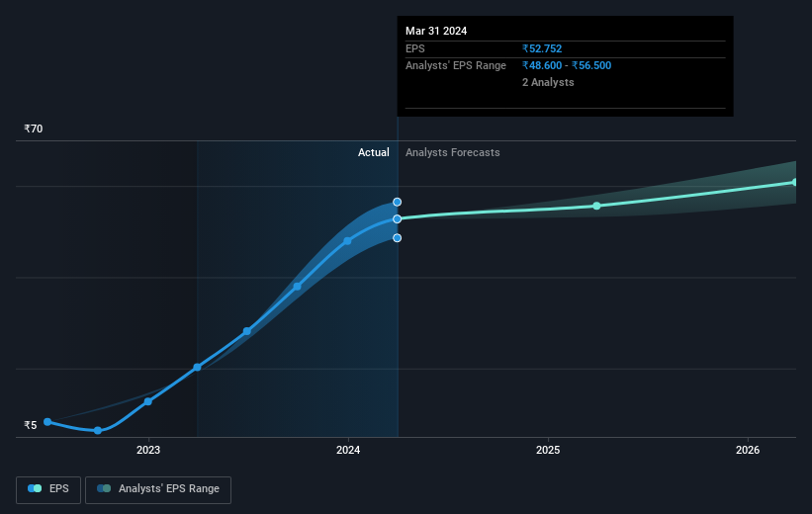Click the Analysts' EPS Range legend icon
The height and width of the screenshot is (514, 812).
[104, 488]
